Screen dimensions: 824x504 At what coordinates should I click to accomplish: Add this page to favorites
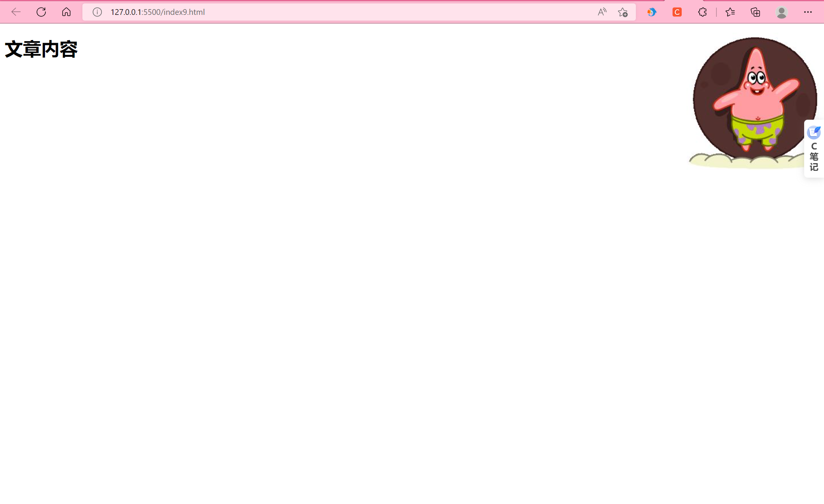click(623, 12)
